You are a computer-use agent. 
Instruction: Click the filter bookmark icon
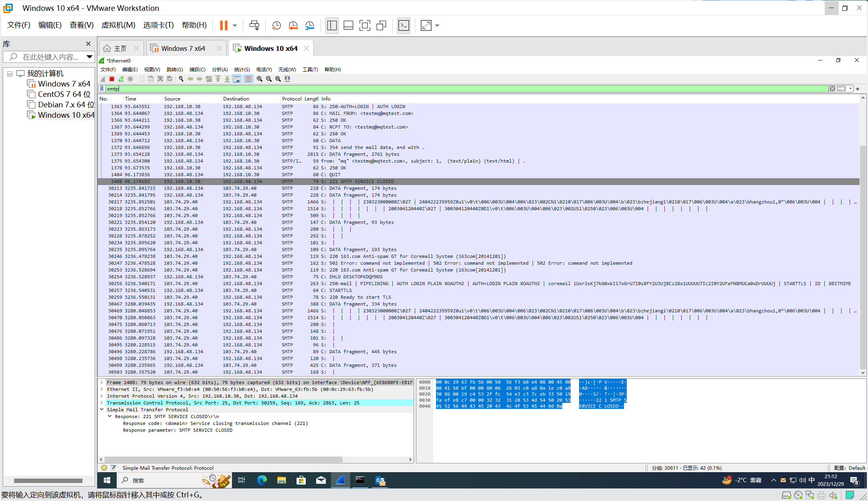(x=102, y=89)
